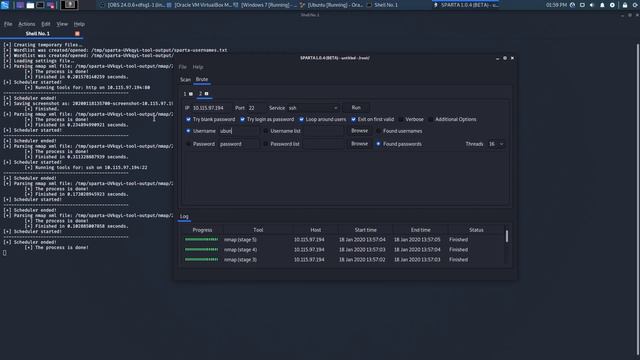Open the Threads dropdown showing 16
The width and height of the screenshot is (640, 360).
click(x=496, y=144)
